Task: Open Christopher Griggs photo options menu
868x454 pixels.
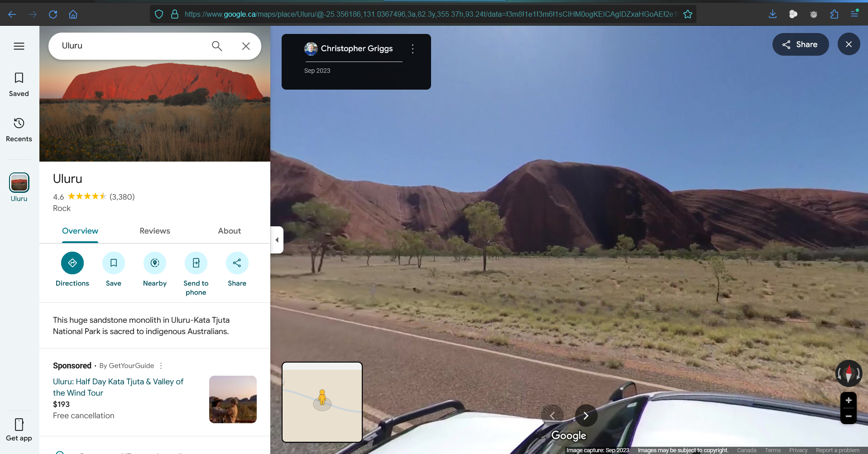Action: coord(412,49)
